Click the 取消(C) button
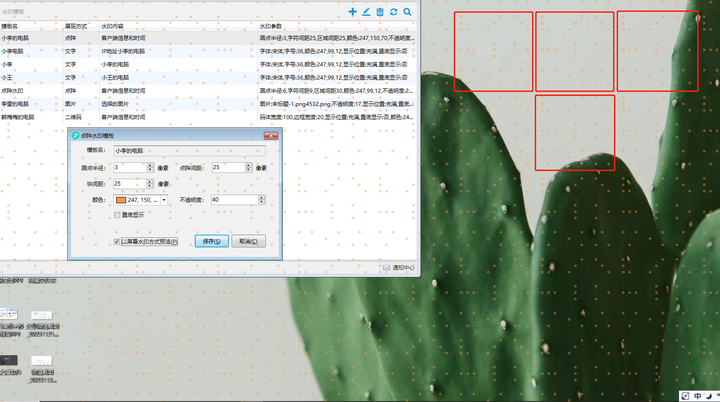The height and width of the screenshot is (402, 720). point(248,241)
